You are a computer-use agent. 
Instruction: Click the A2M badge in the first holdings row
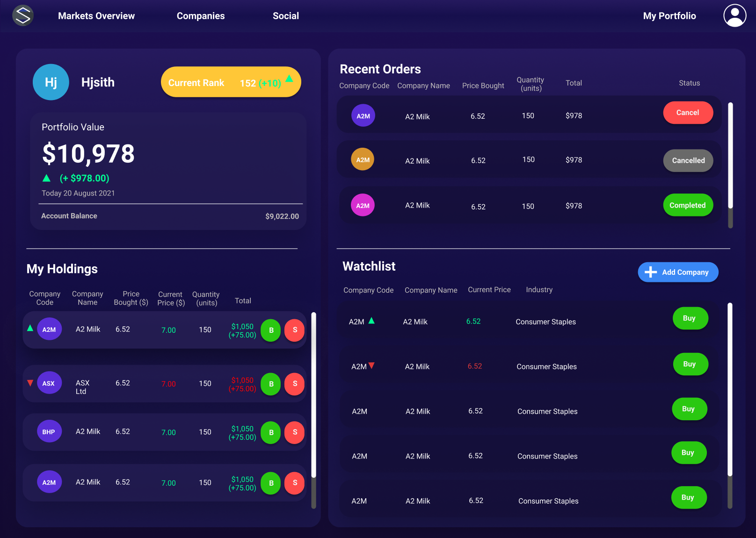click(49, 329)
